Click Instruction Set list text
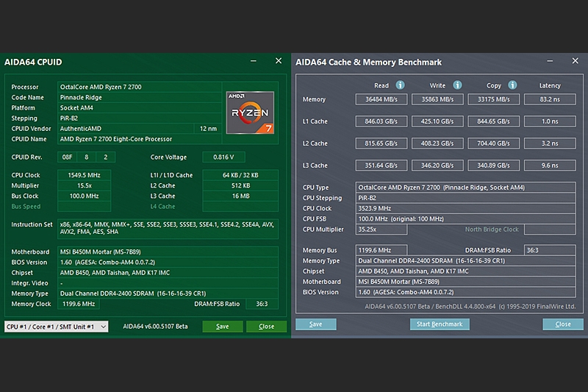Image resolution: width=588 pixels, height=392 pixels. tap(168, 228)
